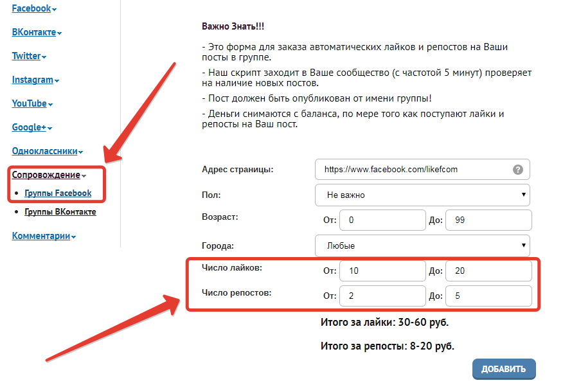The width and height of the screenshot is (563, 392).
Task: Click the maximum age До field
Action: click(488, 220)
